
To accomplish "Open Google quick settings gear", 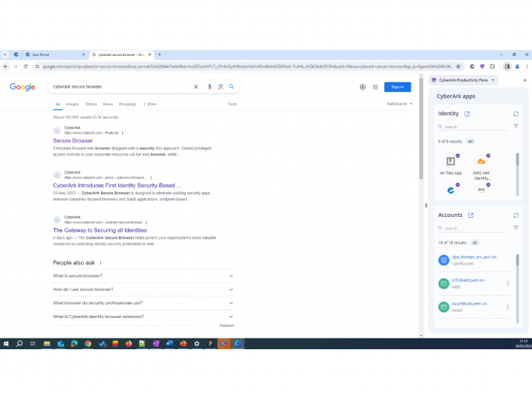I will (362, 87).
